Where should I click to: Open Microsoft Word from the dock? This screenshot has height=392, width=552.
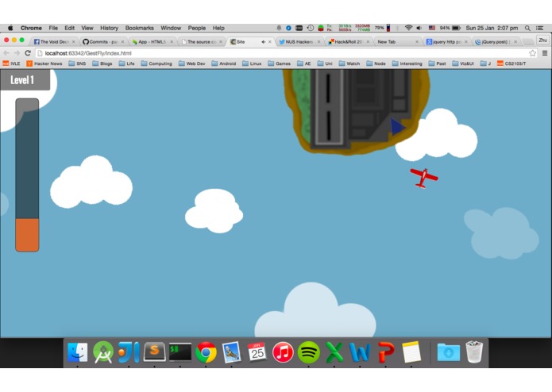(360, 352)
